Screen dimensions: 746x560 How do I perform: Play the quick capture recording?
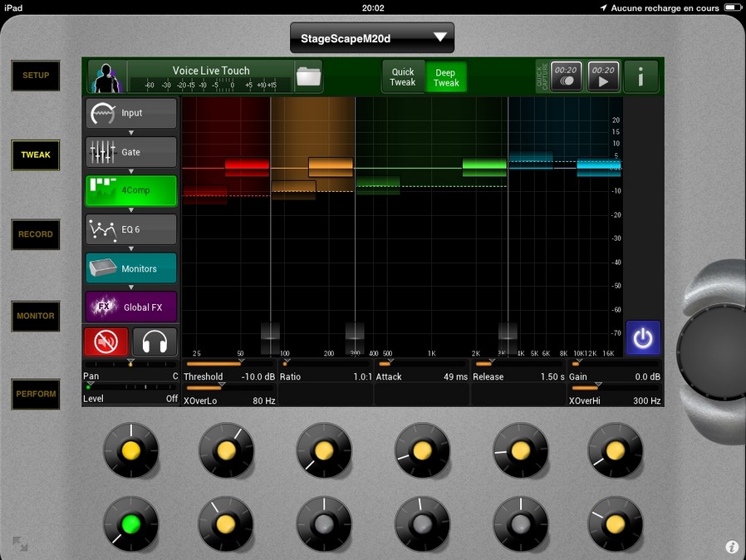pyautogui.click(x=603, y=76)
